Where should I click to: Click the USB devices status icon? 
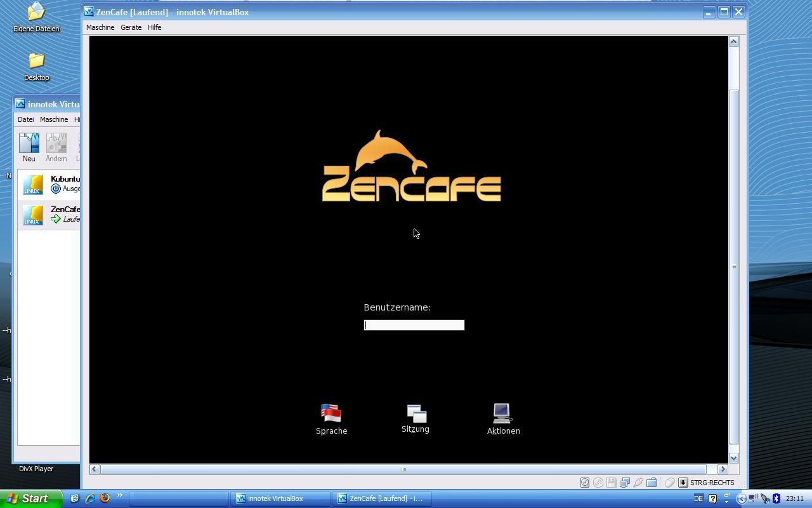point(638,483)
